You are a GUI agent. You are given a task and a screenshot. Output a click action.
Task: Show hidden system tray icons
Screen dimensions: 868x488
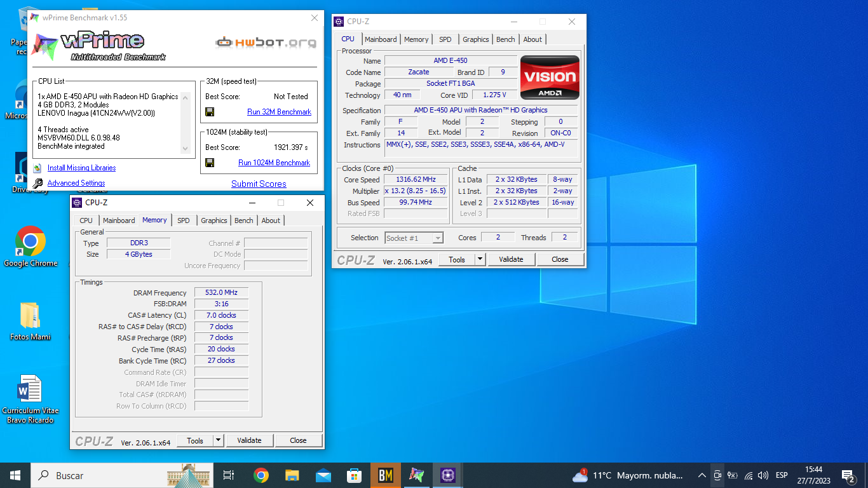(x=702, y=475)
